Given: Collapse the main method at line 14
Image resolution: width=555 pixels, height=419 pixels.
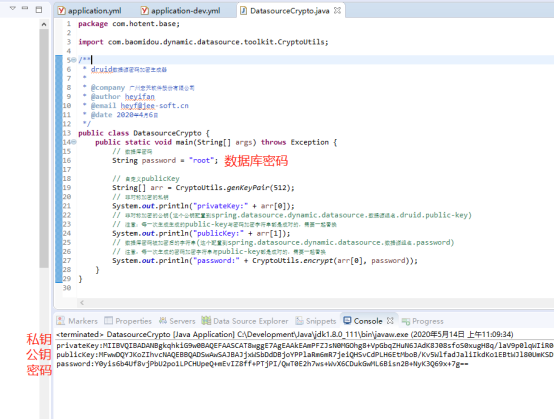Looking at the screenshot, I should pyautogui.click(x=74, y=142).
